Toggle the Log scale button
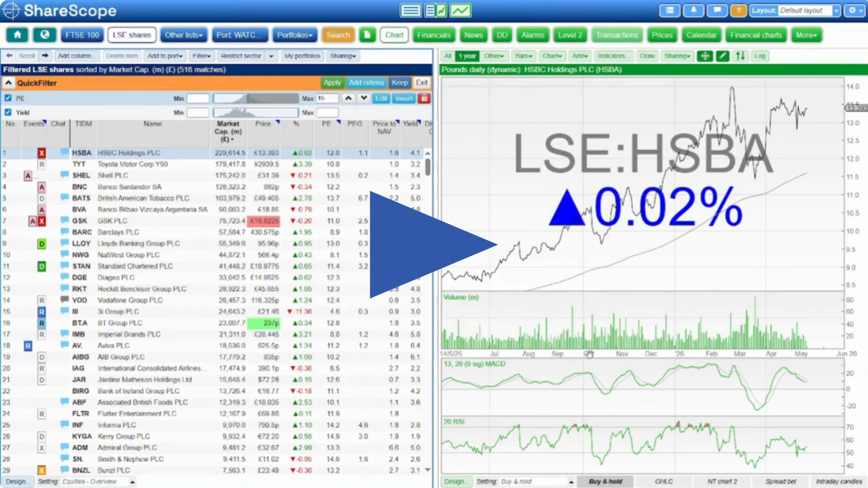Image resolution: width=868 pixels, height=488 pixels. [759, 56]
